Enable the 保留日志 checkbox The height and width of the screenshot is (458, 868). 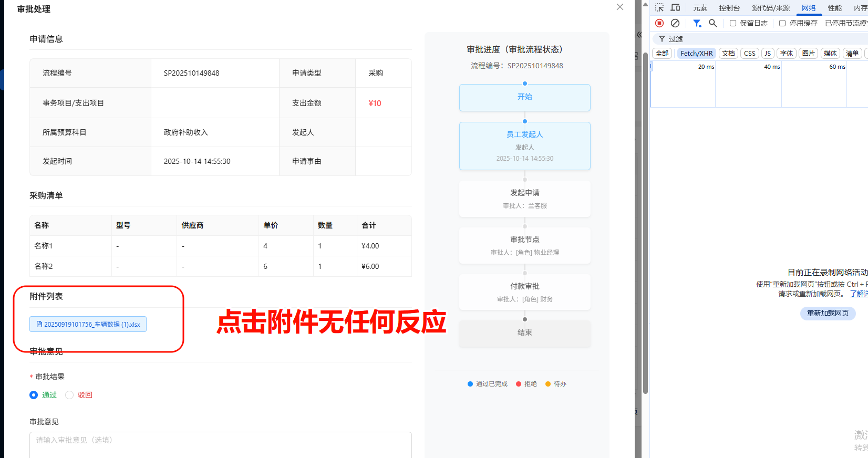click(x=733, y=23)
